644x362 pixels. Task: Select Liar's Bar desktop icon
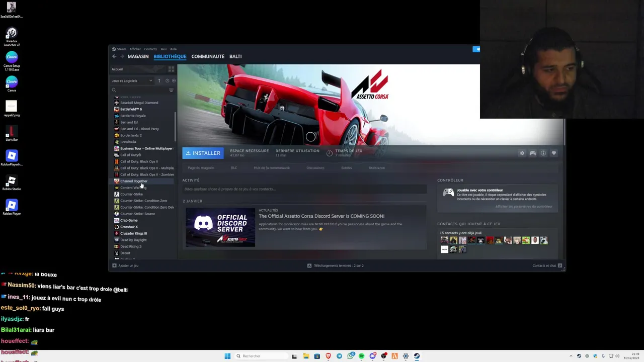(12, 134)
